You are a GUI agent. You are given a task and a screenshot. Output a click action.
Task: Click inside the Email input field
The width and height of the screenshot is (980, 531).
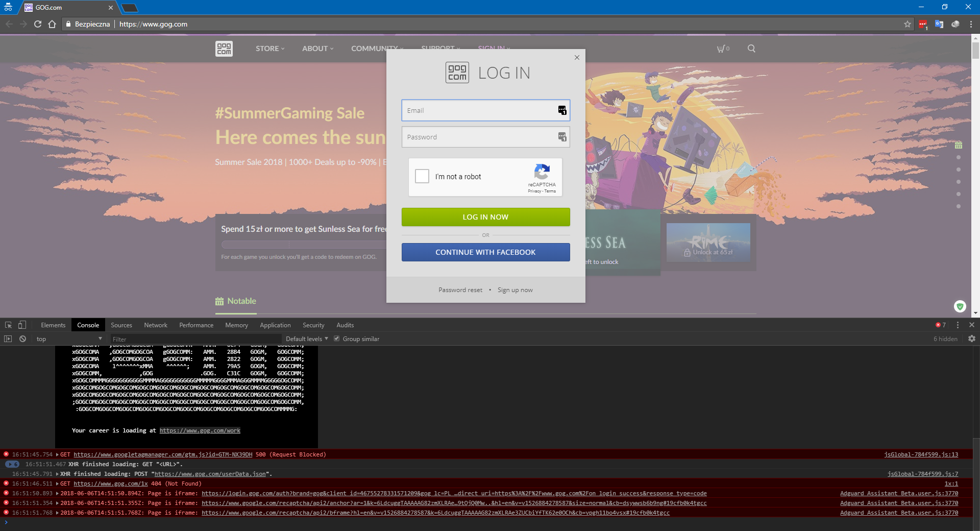[x=480, y=110]
